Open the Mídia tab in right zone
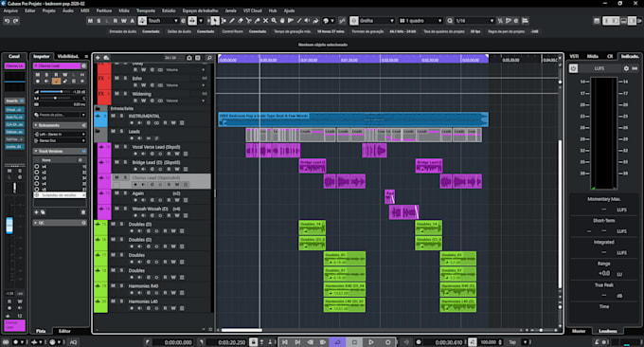 pyautogui.click(x=592, y=56)
